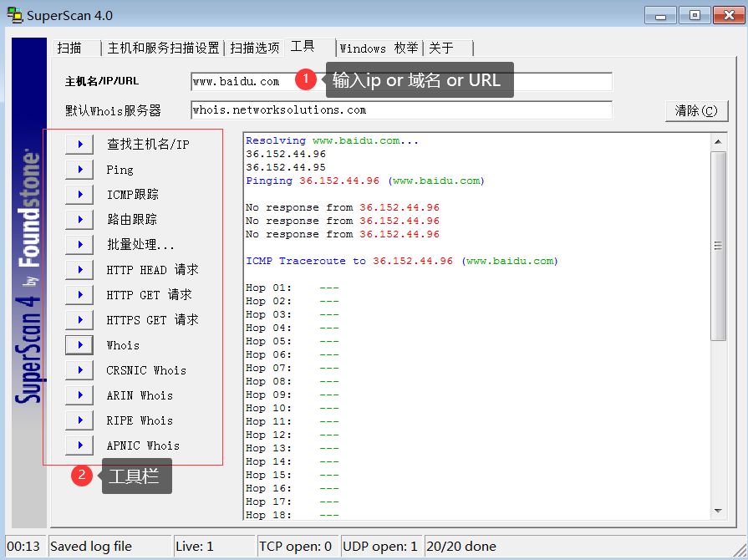
Task: Open the 主机和服务扫描设置 tab
Action: (x=163, y=48)
